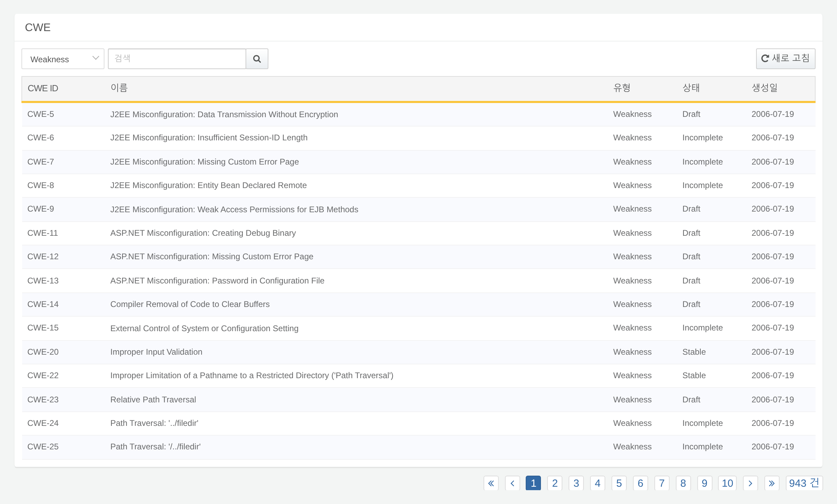This screenshot has width=837, height=504.
Task: Go to first page with double-left arrow
Action: 491,483
